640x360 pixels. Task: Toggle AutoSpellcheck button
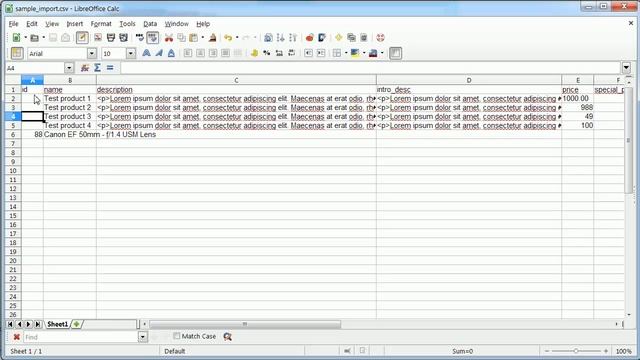click(x=153, y=38)
